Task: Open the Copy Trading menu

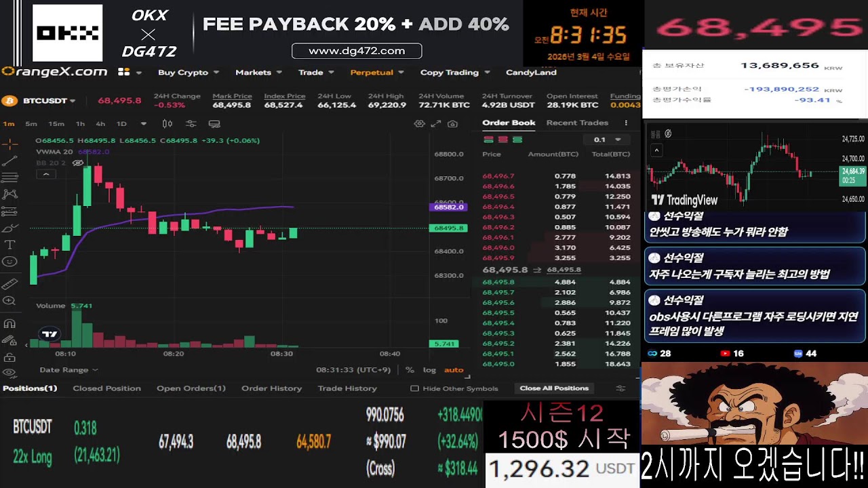Action: [454, 73]
